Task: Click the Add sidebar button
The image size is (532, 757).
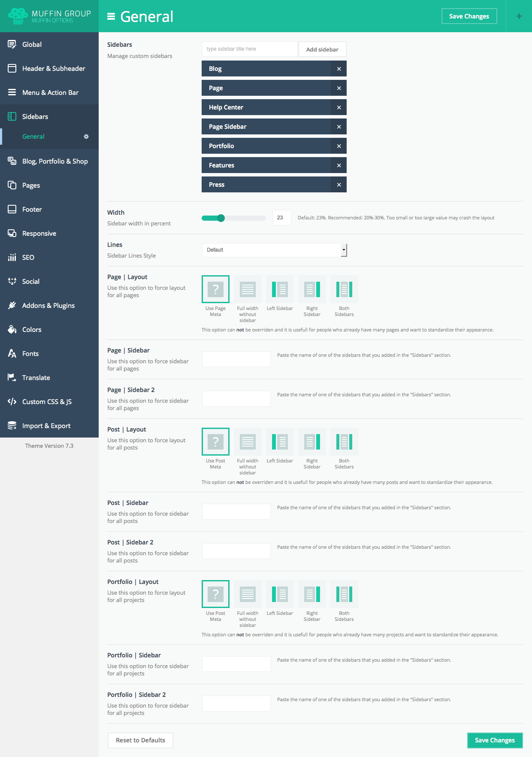Action: (x=322, y=49)
